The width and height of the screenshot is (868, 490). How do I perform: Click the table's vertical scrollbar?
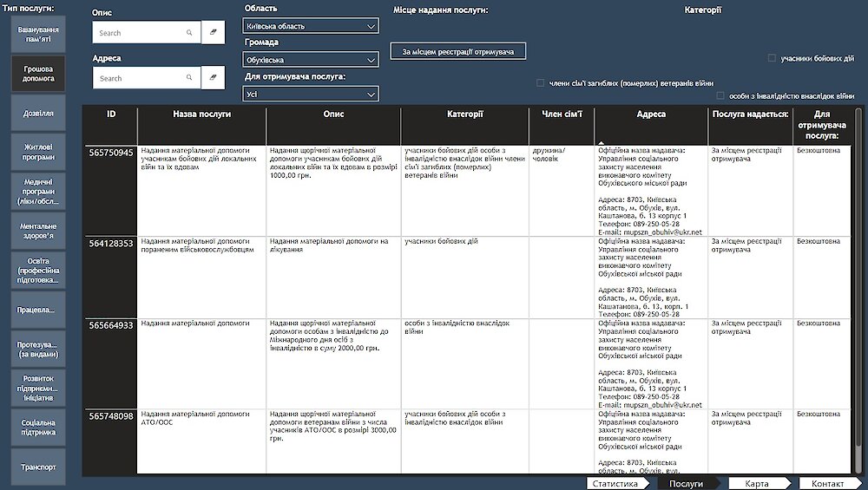[x=859, y=291]
